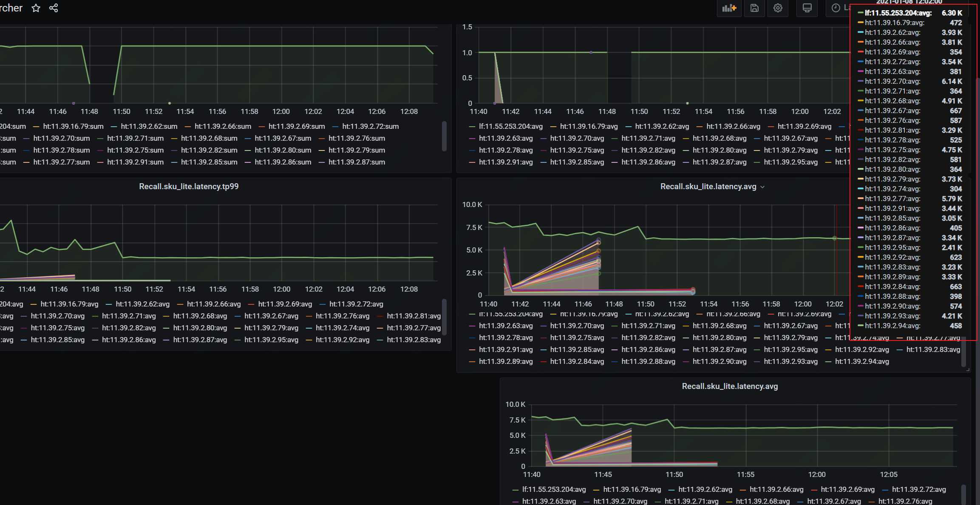The width and height of the screenshot is (980, 505).
Task: Click the share icon next to dashboard title
Action: 53,8
